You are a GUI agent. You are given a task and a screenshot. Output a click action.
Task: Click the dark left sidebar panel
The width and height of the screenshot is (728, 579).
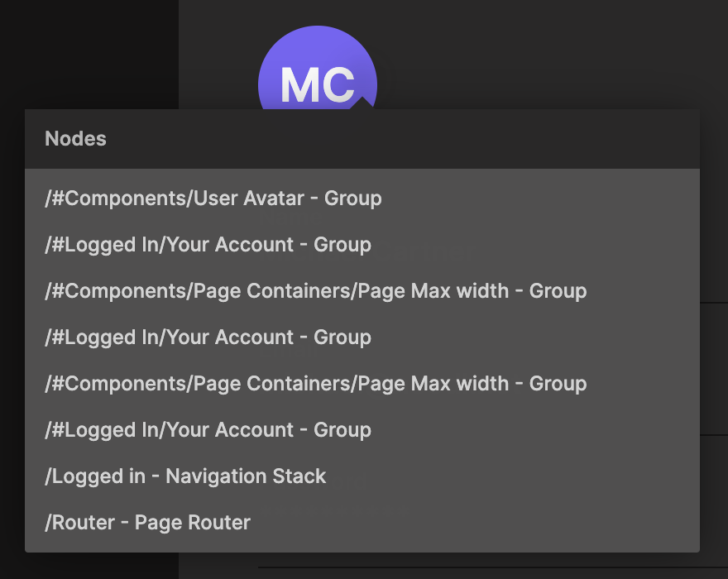(x=89, y=50)
